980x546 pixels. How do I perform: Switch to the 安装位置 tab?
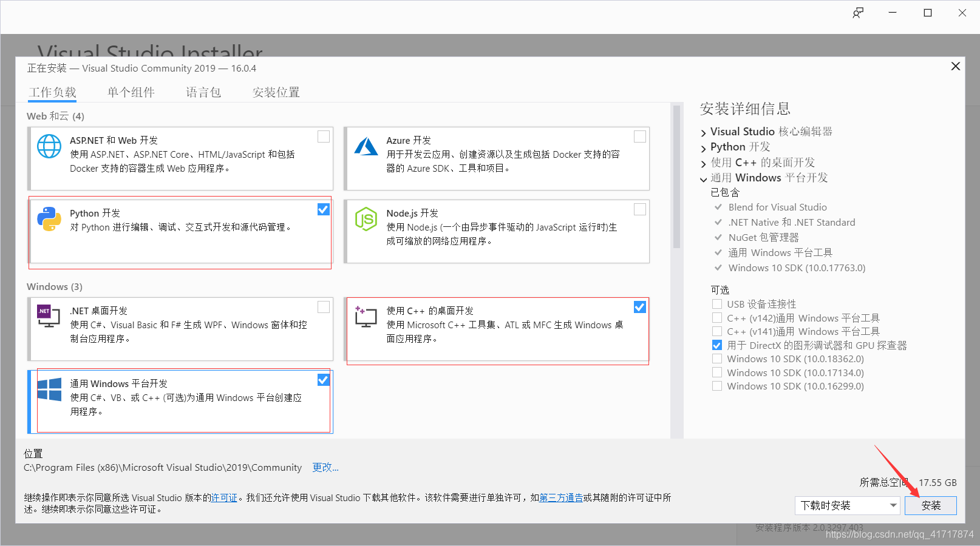click(x=276, y=92)
